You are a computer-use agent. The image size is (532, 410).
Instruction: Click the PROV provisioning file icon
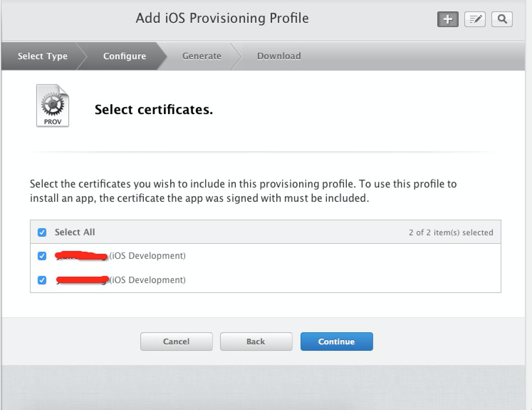[53, 106]
